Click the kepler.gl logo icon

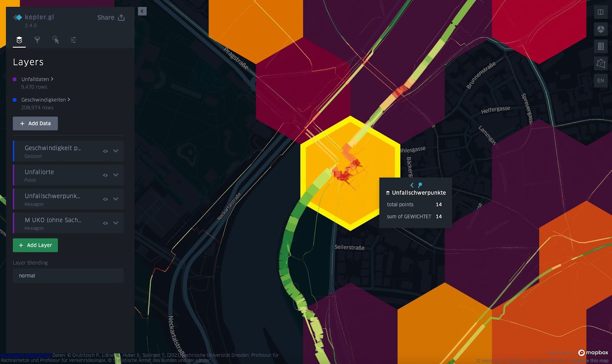click(18, 17)
